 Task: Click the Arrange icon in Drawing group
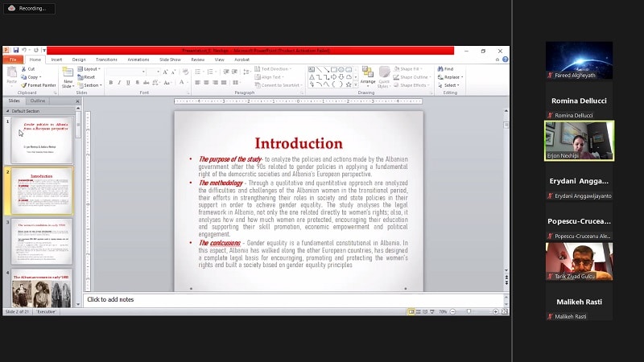point(368,76)
